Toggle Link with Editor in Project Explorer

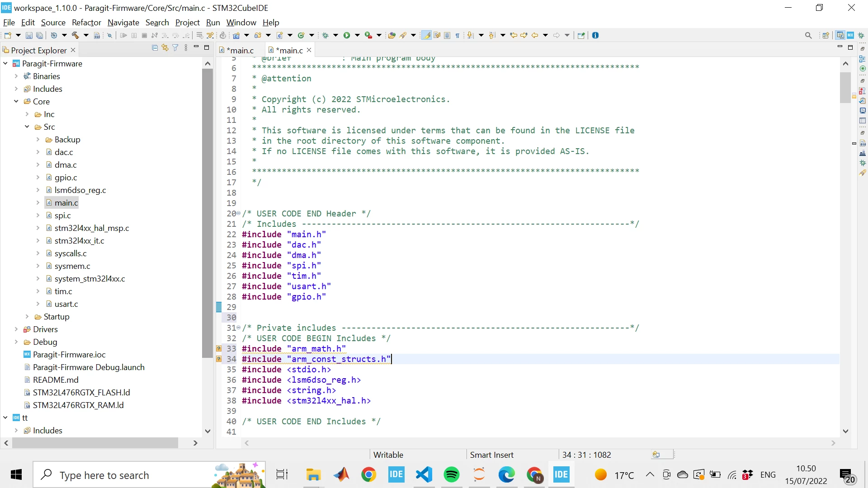click(x=165, y=48)
